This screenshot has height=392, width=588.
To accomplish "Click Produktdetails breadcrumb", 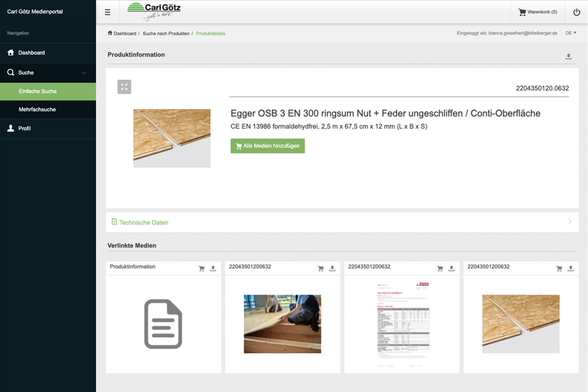I will pyautogui.click(x=210, y=33).
